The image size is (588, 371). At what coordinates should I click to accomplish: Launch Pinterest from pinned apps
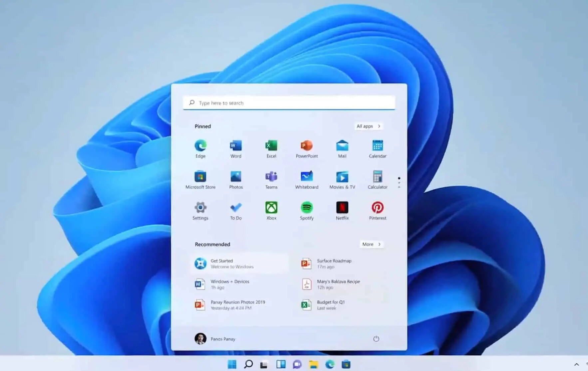pyautogui.click(x=378, y=211)
